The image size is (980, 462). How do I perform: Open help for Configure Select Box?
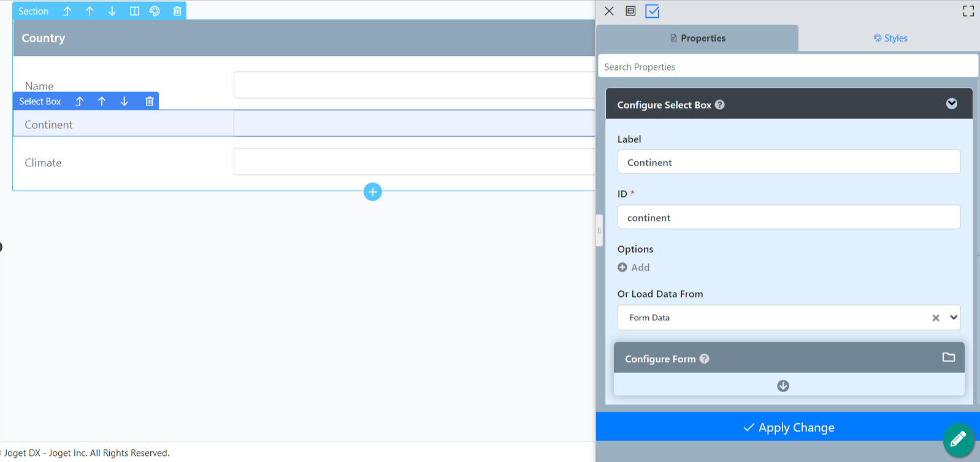coord(720,105)
